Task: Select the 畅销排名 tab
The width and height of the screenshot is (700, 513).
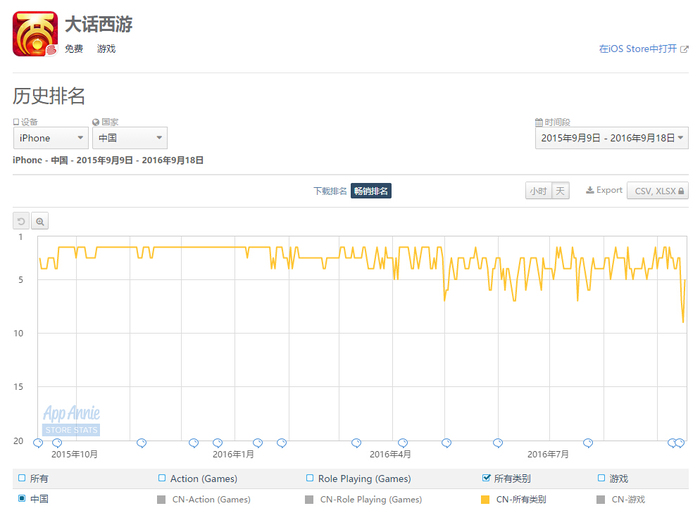Action: click(371, 191)
